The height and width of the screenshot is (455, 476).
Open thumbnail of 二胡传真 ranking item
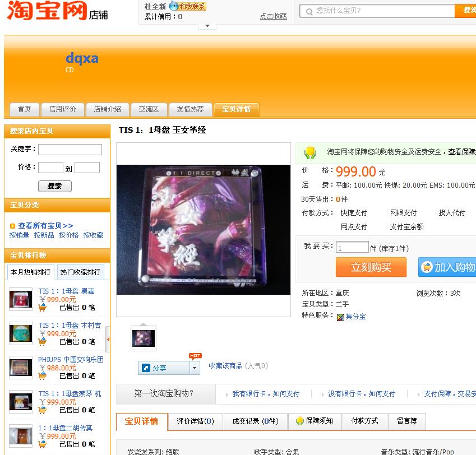[x=21, y=436]
